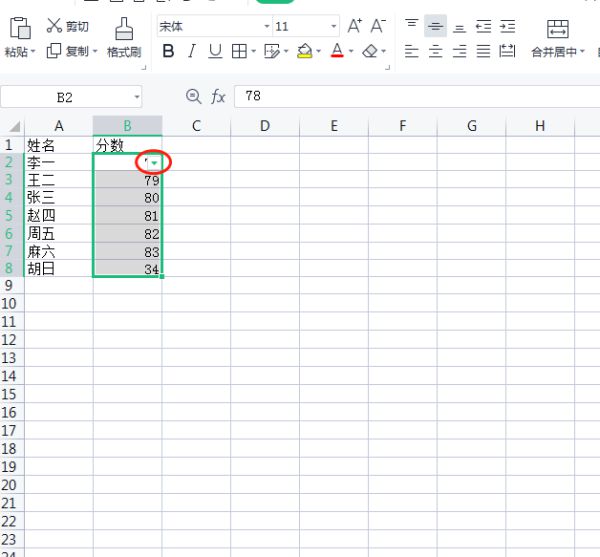Open cell B2 validation dropdown arrow
The image size is (600, 557).
[x=154, y=163]
